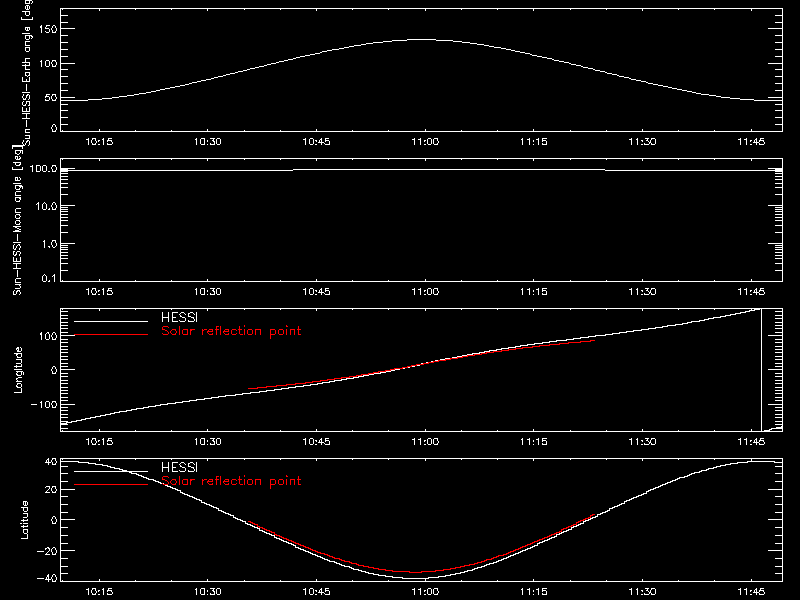The image size is (800, 600).
Task: Click 10:45 time label under Longitude plot
Action: click(x=316, y=442)
